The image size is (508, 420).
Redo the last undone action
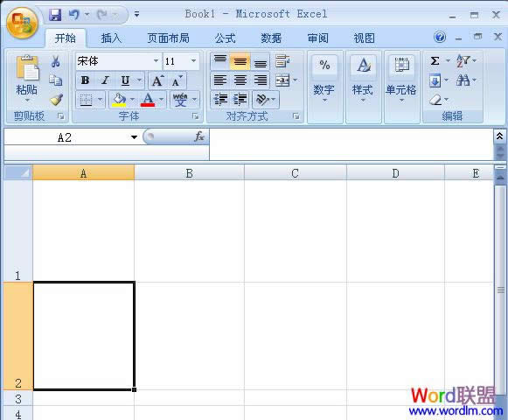pos(102,15)
